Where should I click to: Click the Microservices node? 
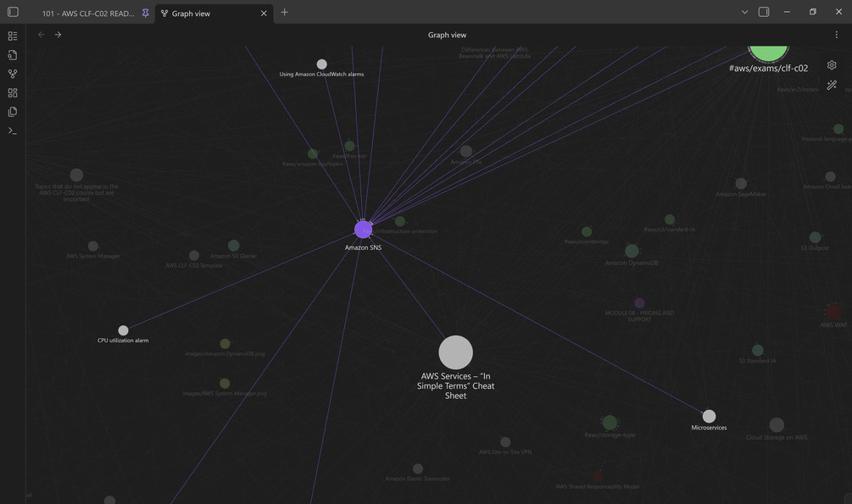coord(709,416)
